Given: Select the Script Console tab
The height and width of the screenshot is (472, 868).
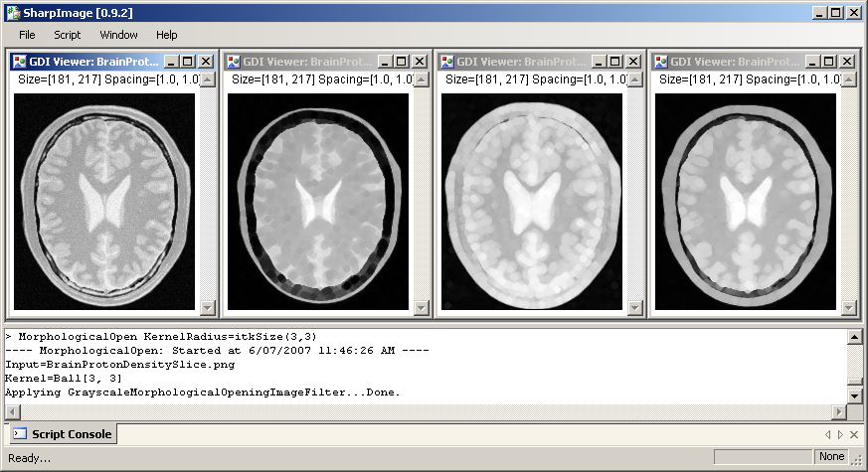Looking at the screenshot, I should (64, 434).
